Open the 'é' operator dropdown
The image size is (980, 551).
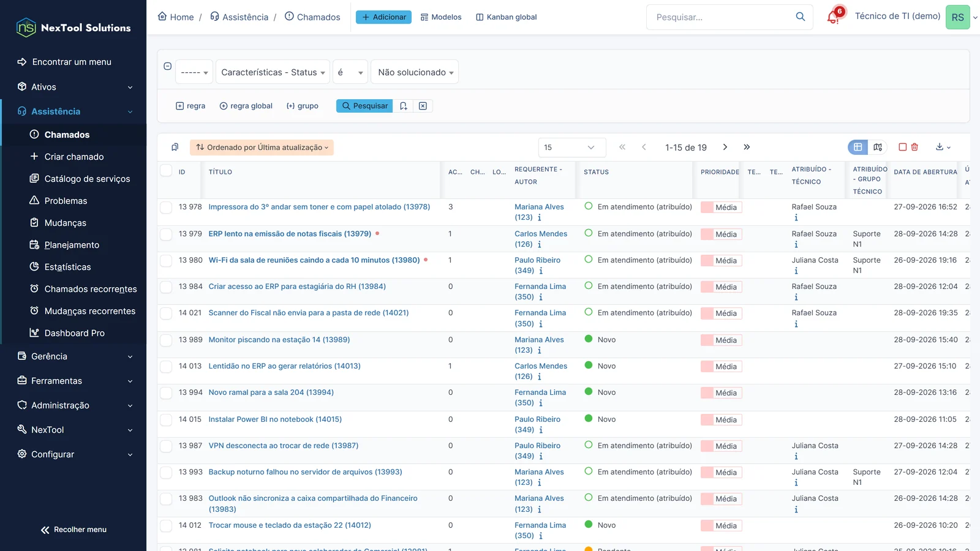(350, 72)
